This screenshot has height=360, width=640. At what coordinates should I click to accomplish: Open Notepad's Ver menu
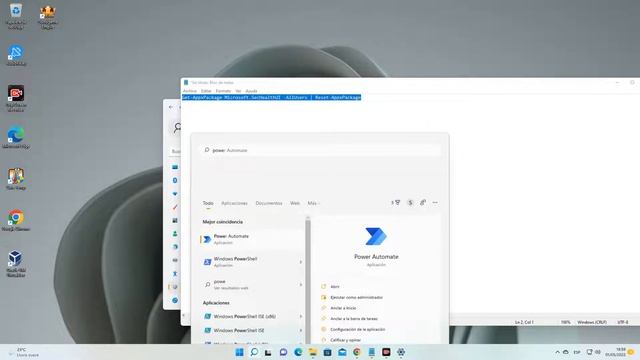point(238,91)
